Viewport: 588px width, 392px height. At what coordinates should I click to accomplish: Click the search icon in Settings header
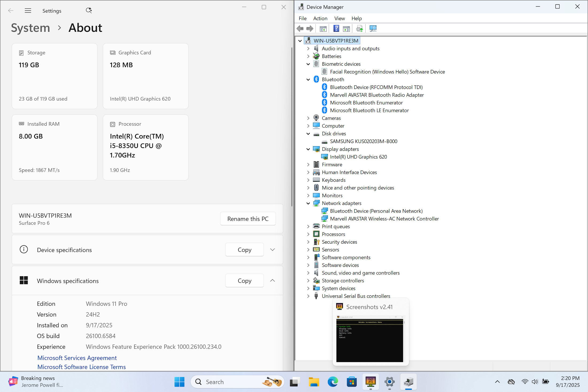pos(89,10)
